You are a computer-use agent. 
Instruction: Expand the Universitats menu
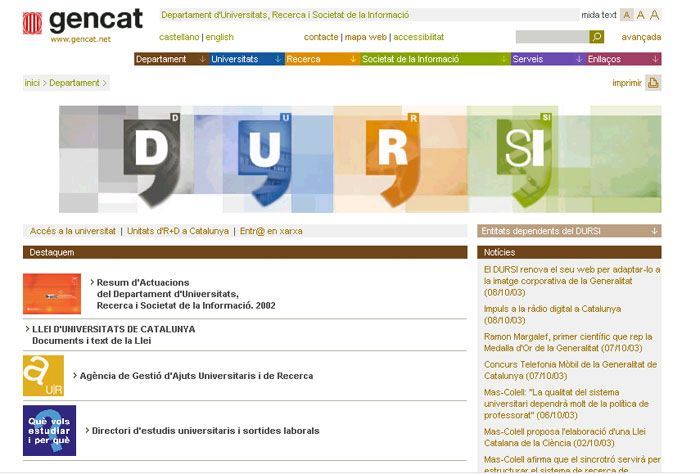point(247,59)
